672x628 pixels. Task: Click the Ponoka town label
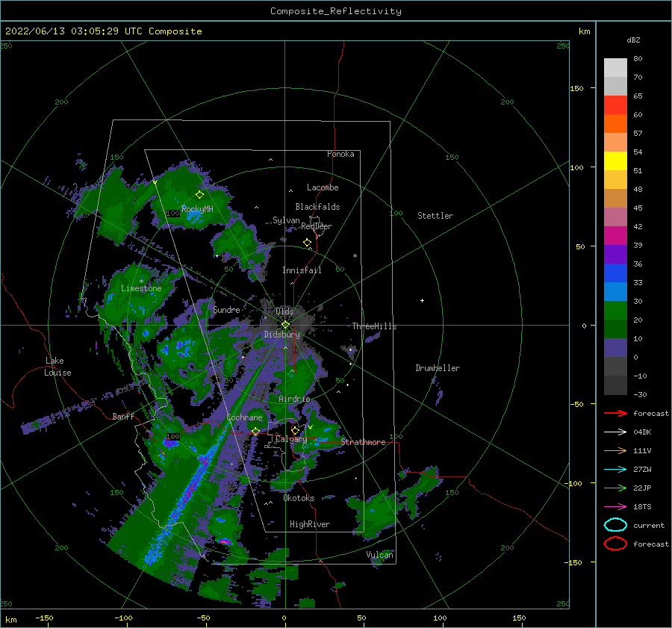(x=340, y=154)
